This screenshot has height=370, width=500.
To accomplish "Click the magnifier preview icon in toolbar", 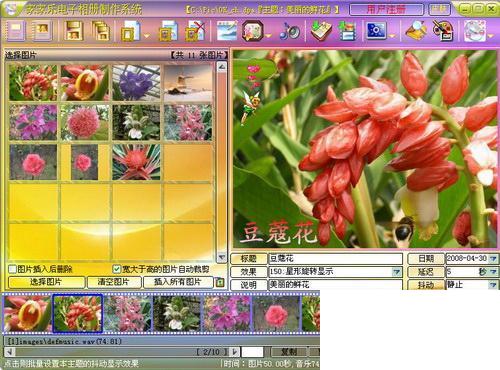I will point(416,31).
